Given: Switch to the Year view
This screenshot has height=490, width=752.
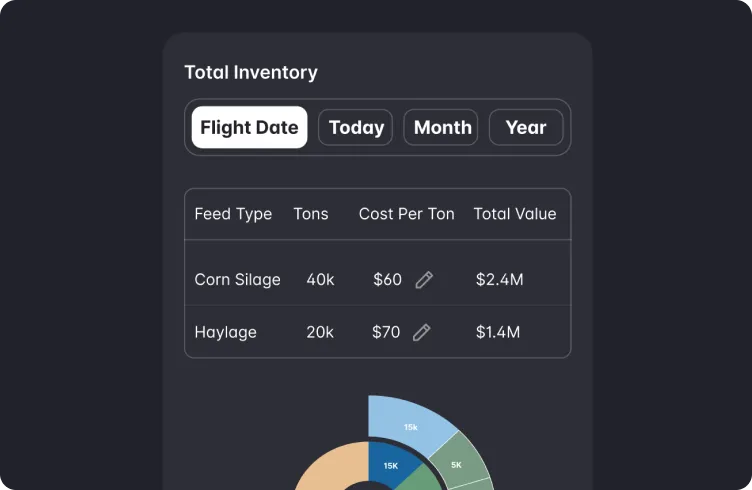Looking at the screenshot, I should 526,127.
